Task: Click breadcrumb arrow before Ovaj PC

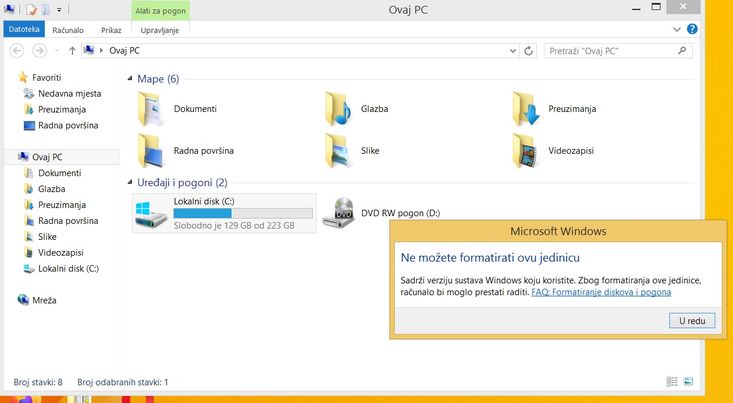Action: click(101, 50)
